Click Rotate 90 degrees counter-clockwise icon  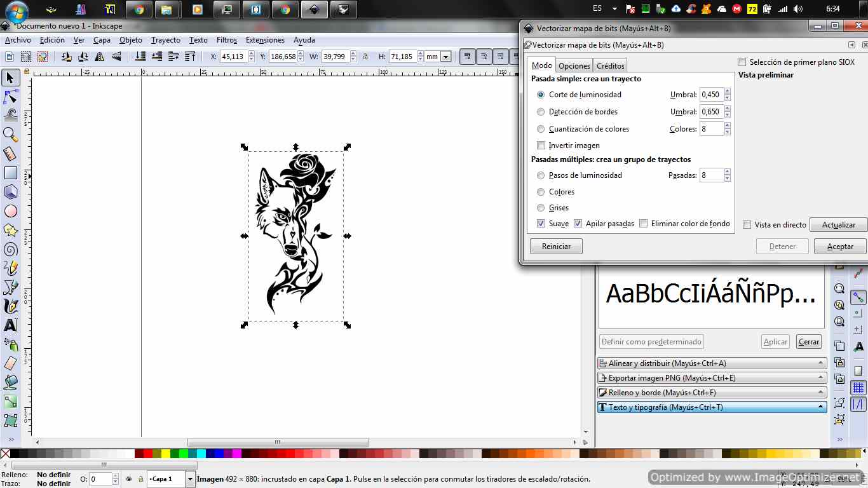(x=67, y=57)
